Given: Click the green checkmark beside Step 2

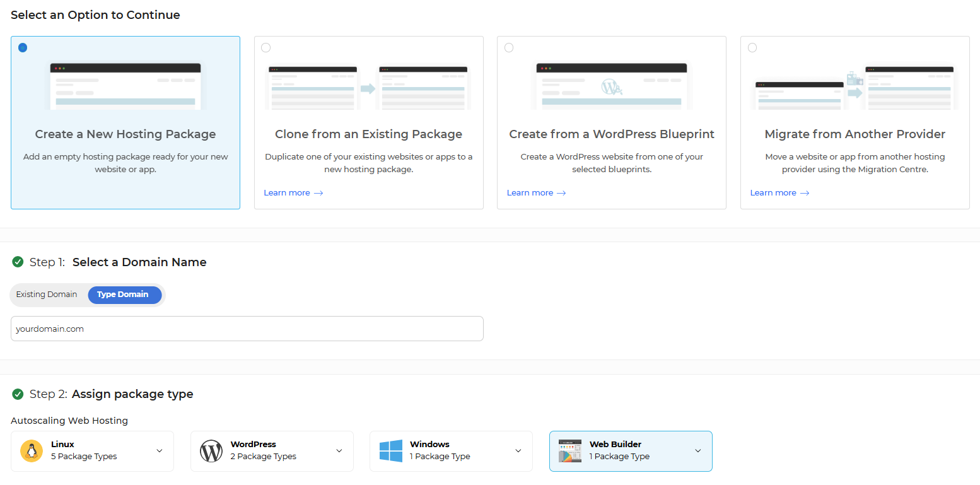Looking at the screenshot, I should point(18,394).
